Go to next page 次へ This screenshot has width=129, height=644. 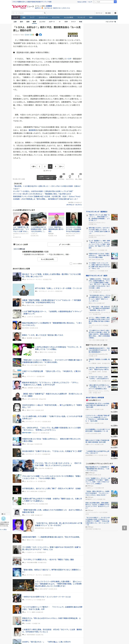tap(61, 166)
